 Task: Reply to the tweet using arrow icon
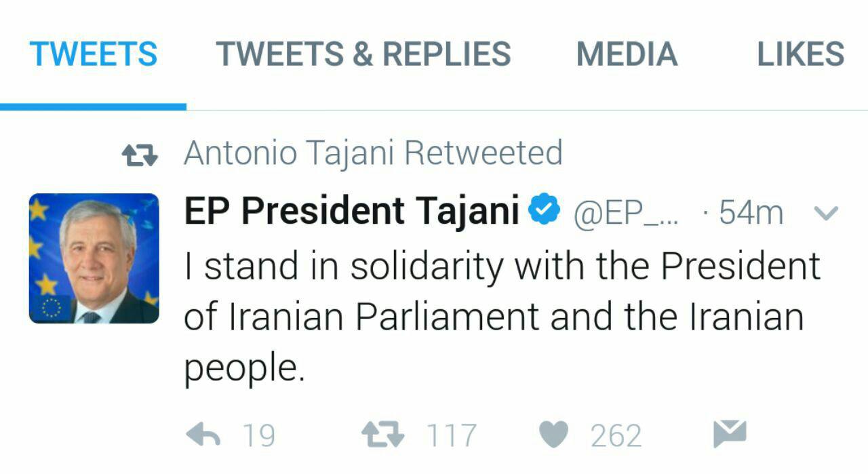point(203,435)
